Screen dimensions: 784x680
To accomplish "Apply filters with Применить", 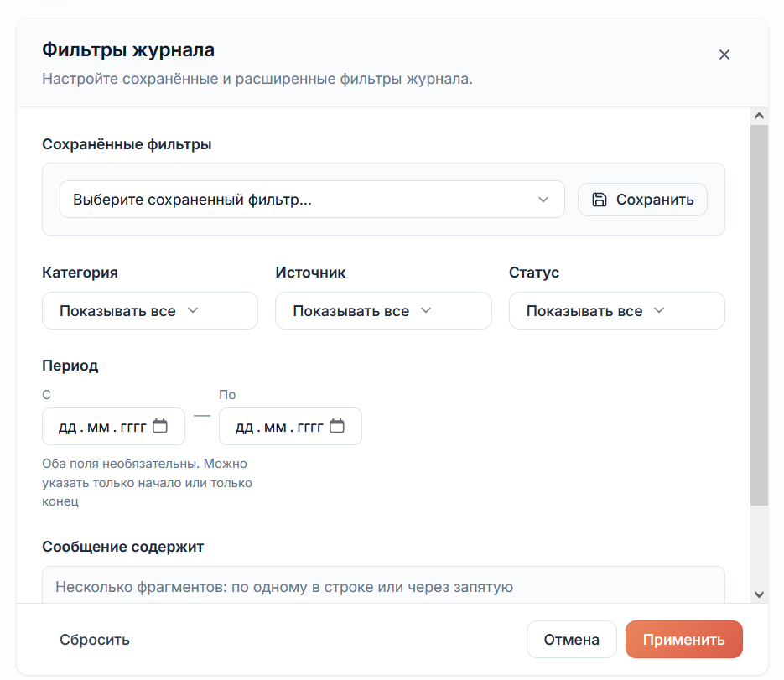I will coord(684,640).
